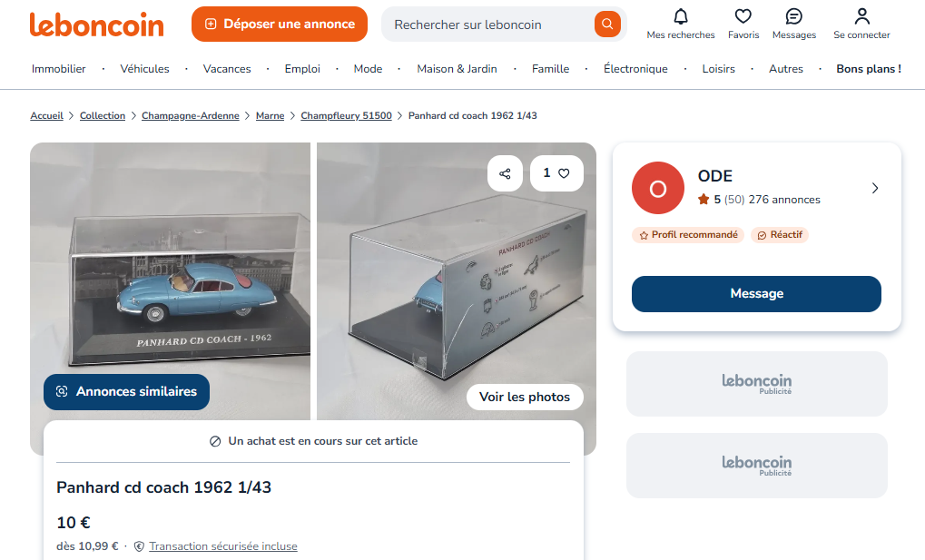This screenshot has width=925, height=560.
Task: Go to Champfleury 51500 breadcrumb
Action: tap(346, 115)
